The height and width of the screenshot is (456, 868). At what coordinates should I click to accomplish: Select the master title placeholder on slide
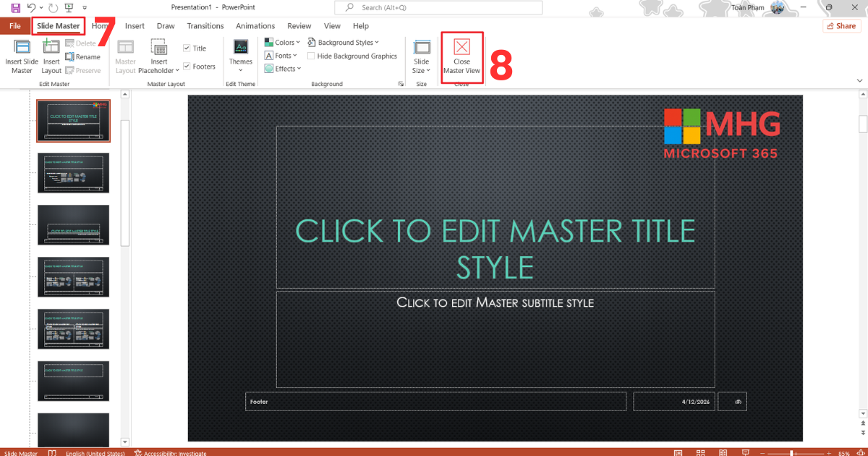click(495, 207)
